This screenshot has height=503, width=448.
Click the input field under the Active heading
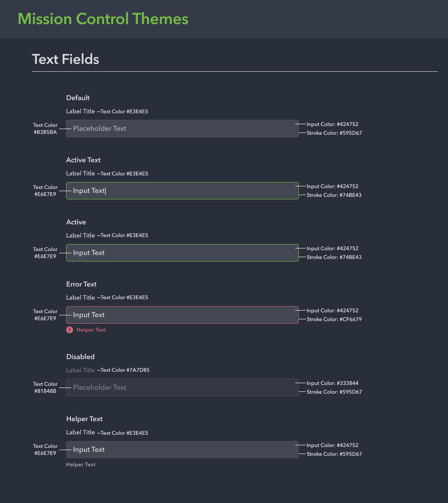click(x=182, y=253)
